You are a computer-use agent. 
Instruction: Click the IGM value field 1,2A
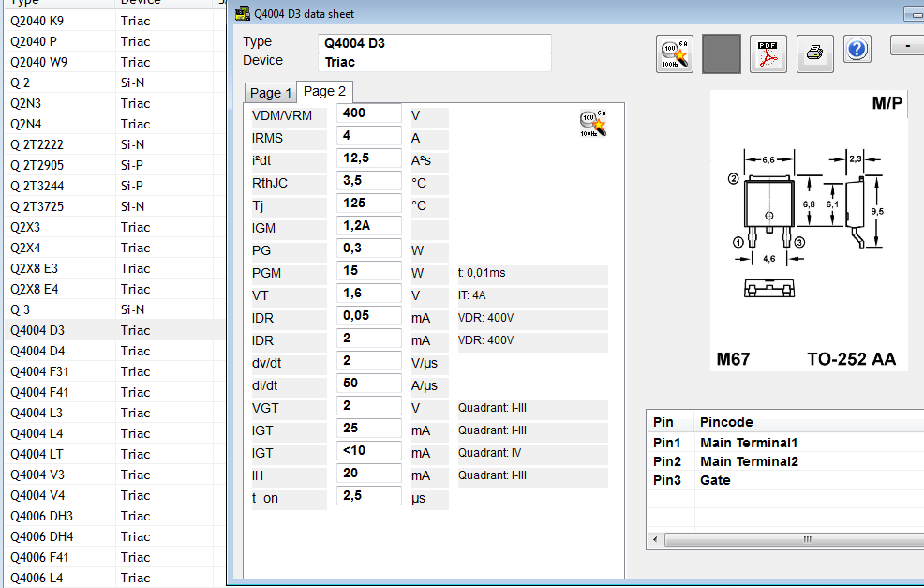click(x=369, y=225)
